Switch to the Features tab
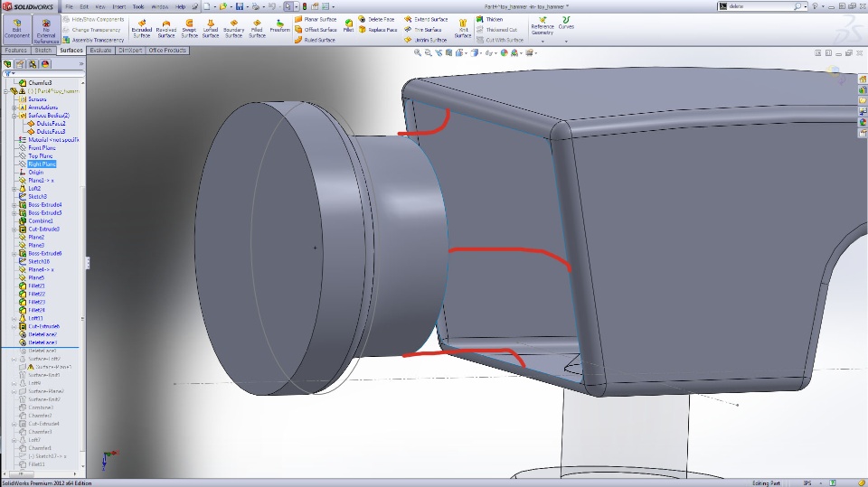This screenshot has width=868, height=487. [x=16, y=51]
